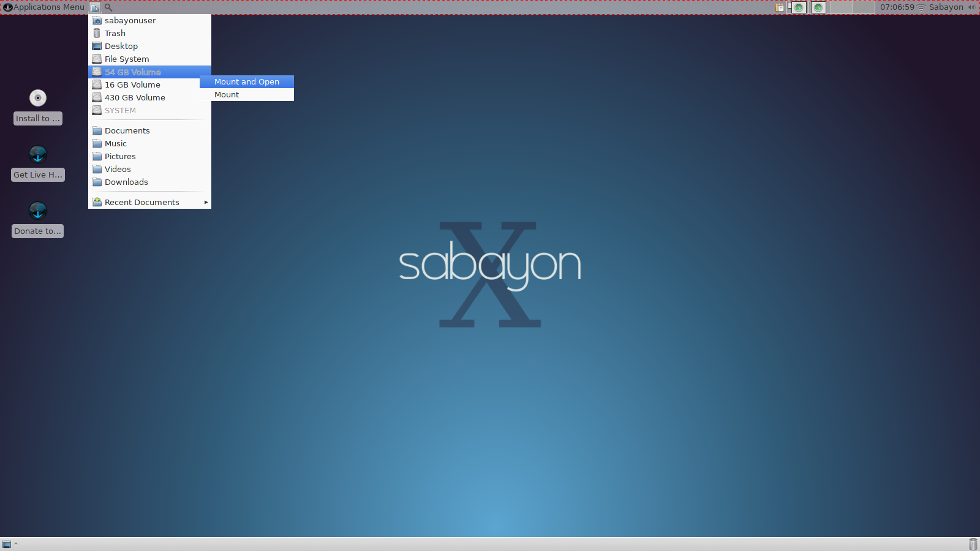
Task: Click the folder icon beside Downloads
Action: [97, 182]
